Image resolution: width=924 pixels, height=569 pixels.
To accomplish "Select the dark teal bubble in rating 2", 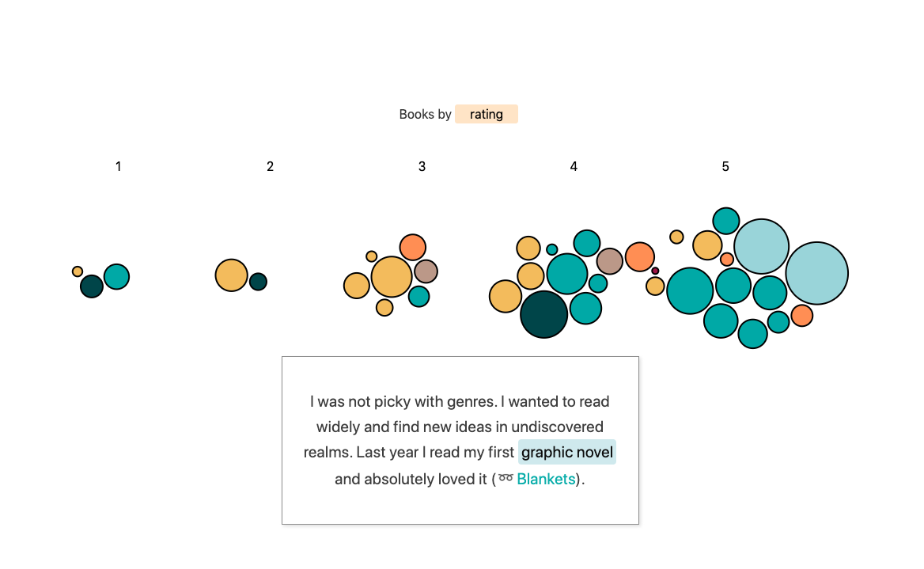I will [258, 282].
